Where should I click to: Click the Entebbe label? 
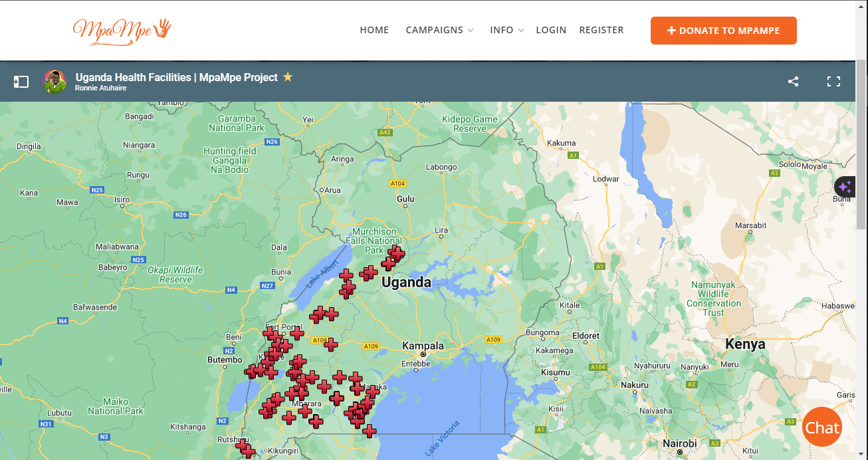416,364
